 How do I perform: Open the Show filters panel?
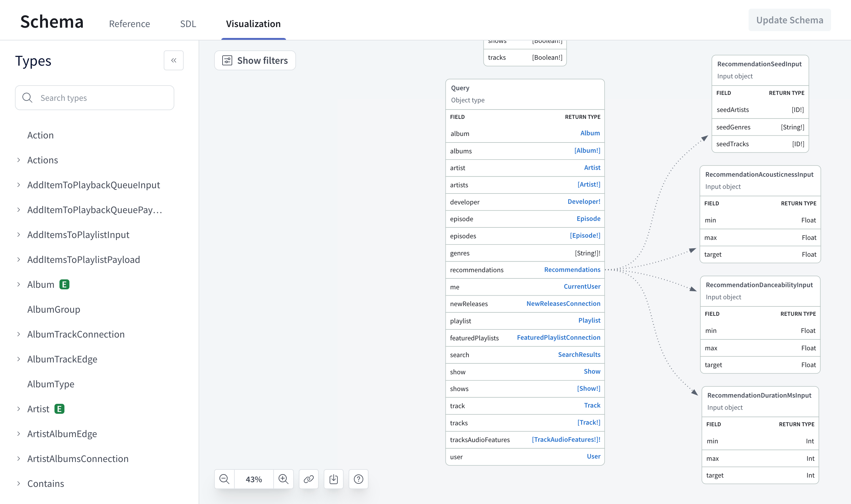tap(255, 60)
